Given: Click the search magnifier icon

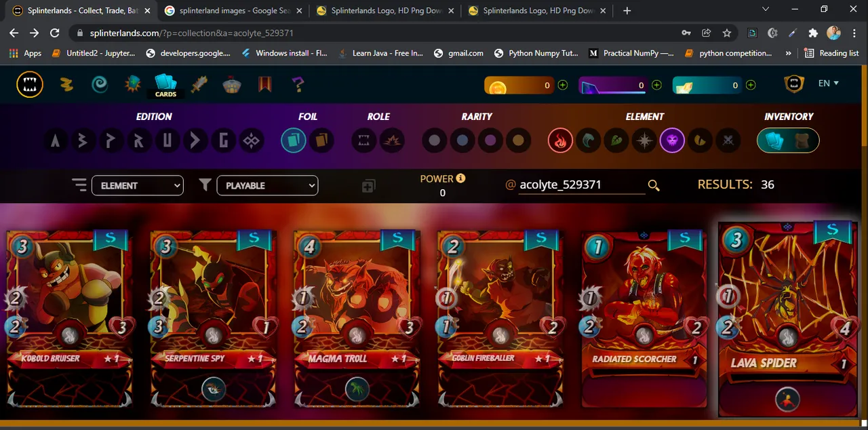Looking at the screenshot, I should point(654,185).
